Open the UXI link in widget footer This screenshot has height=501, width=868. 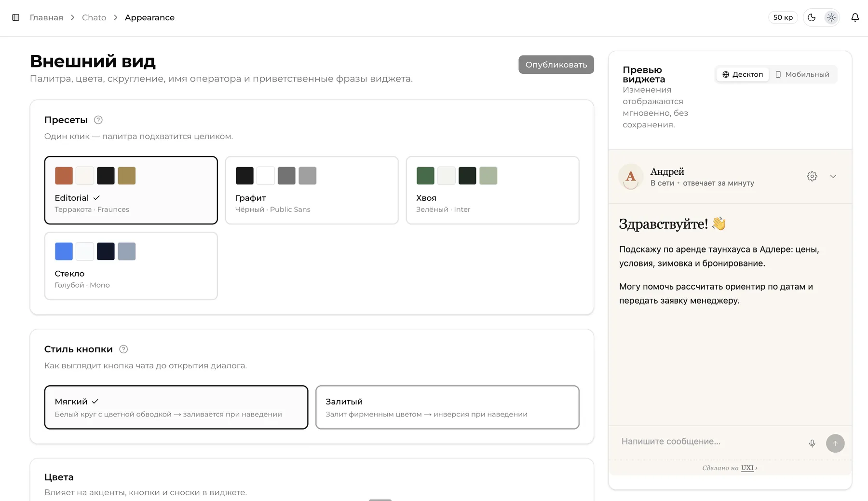pos(747,468)
